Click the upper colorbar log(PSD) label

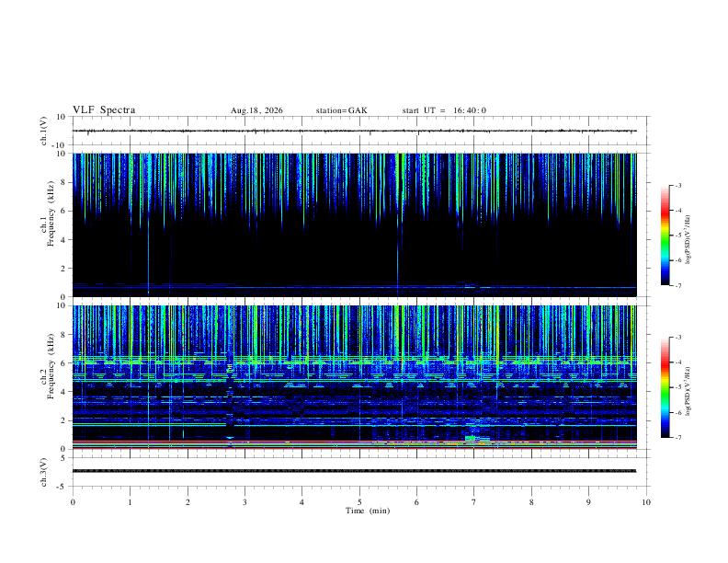pyautogui.click(x=688, y=240)
